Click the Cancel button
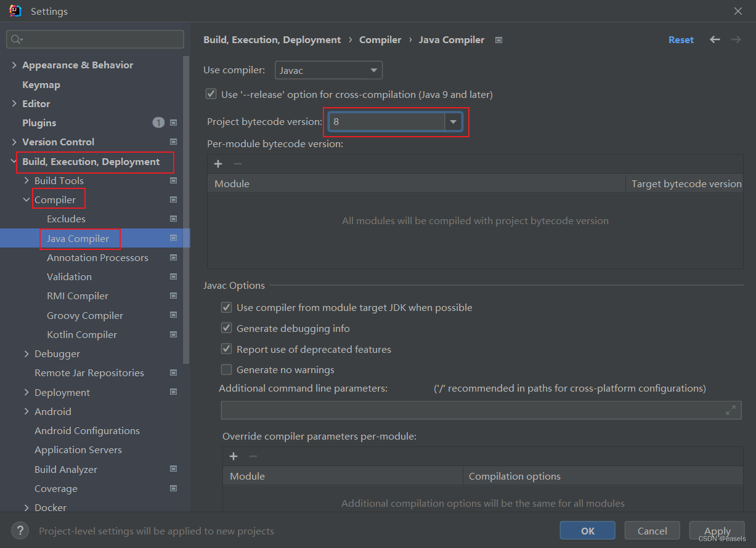This screenshot has width=756, height=548. 652,530
